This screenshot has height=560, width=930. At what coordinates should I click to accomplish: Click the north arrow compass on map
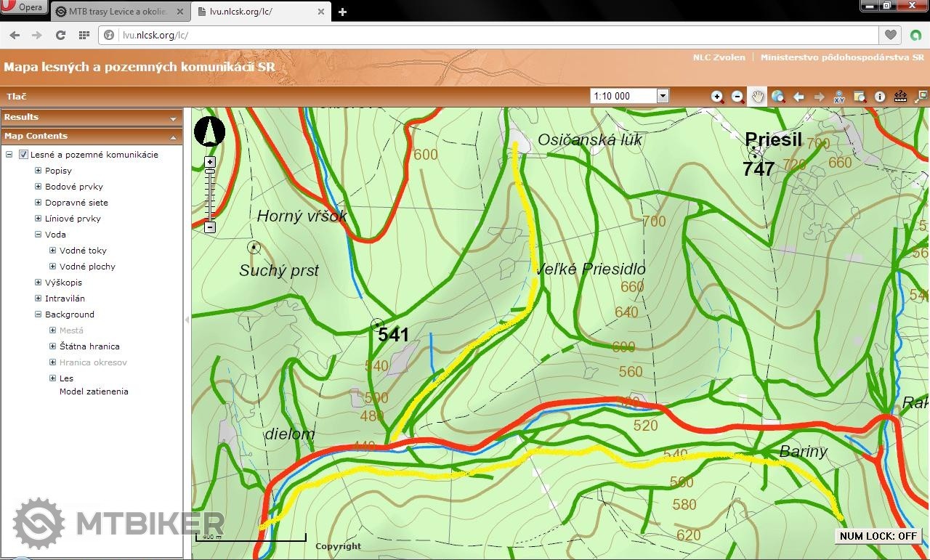tap(210, 132)
